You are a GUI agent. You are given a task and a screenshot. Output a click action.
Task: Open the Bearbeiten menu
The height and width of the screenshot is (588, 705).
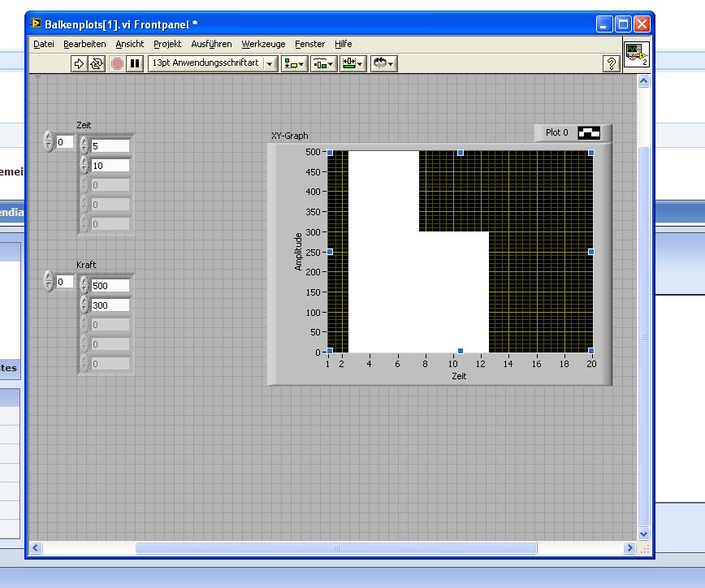(x=84, y=44)
